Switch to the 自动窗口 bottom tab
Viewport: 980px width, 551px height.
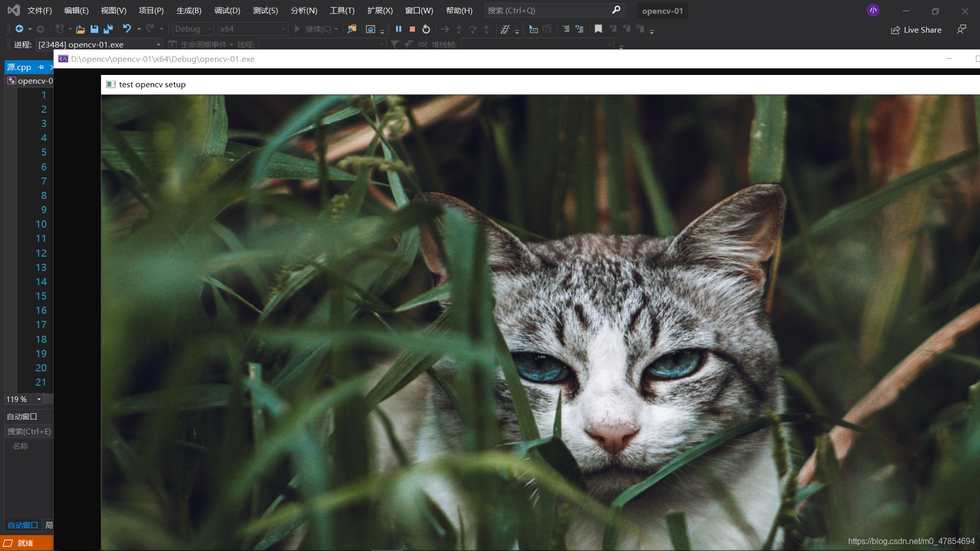(22, 525)
